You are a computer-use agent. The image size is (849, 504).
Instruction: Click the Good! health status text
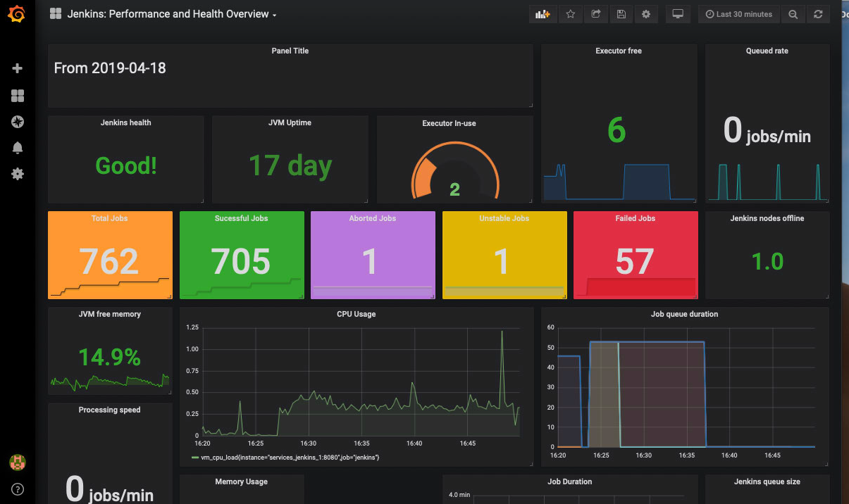126,165
